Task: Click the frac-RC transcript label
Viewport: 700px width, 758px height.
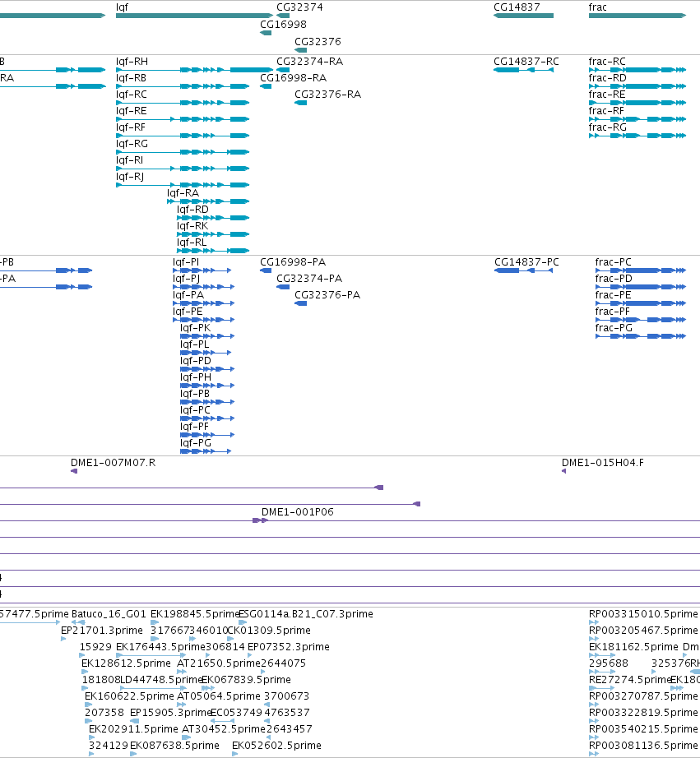Action: tap(607, 62)
